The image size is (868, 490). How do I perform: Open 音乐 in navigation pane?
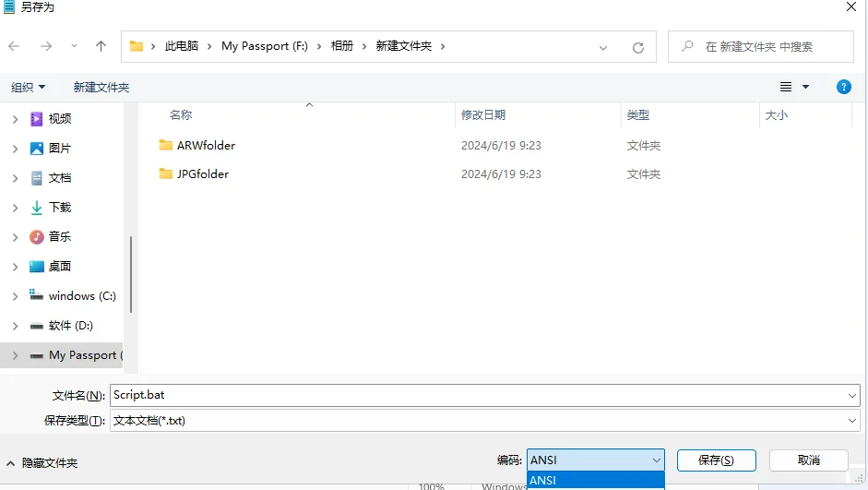60,236
